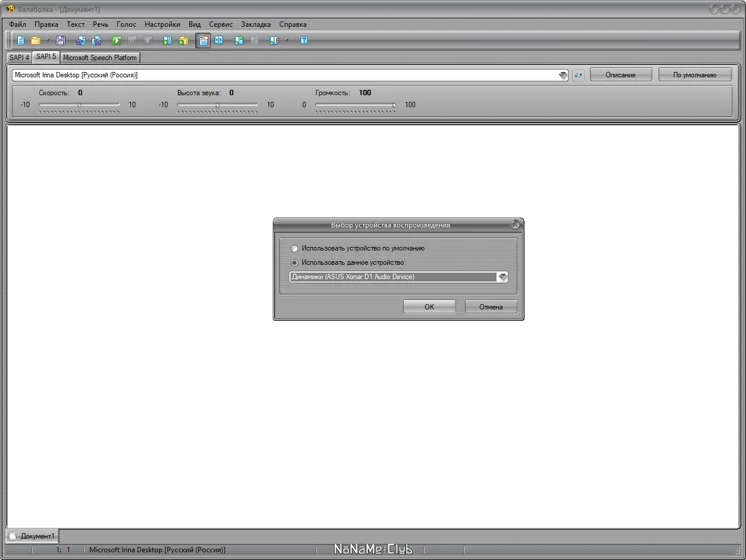Click the Balabolka app icon in title bar

click(10, 9)
